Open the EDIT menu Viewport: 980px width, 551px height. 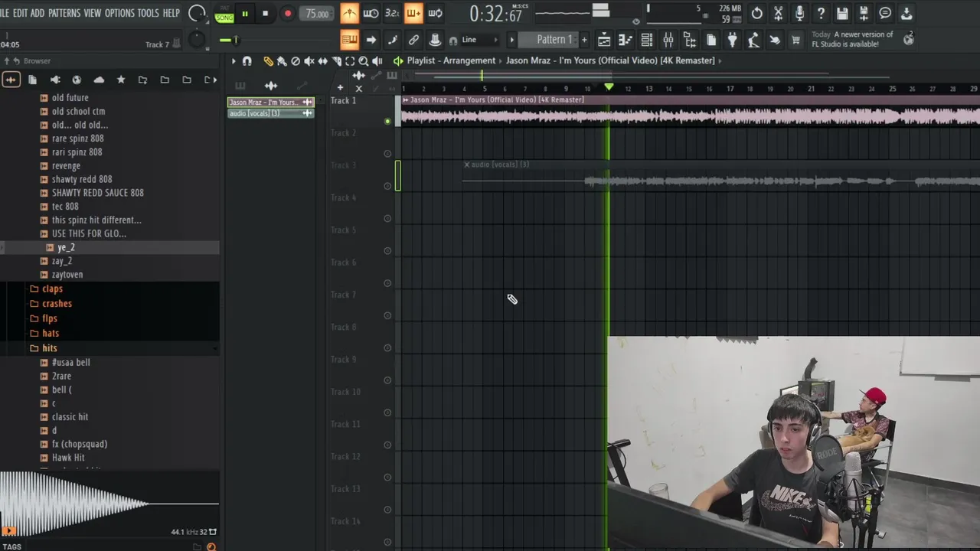pyautogui.click(x=20, y=13)
